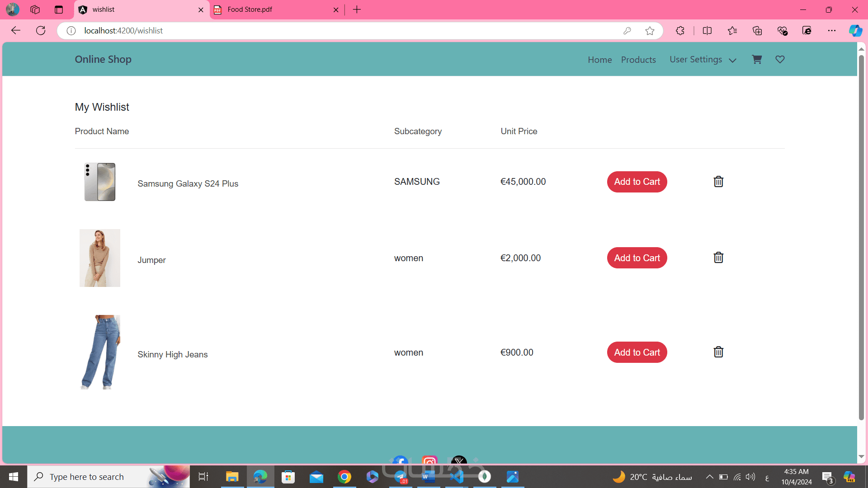Image resolution: width=868 pixels, height=488 pixels.
Task: Show hidden system tray icons
Action: click(x=709, y=477)
